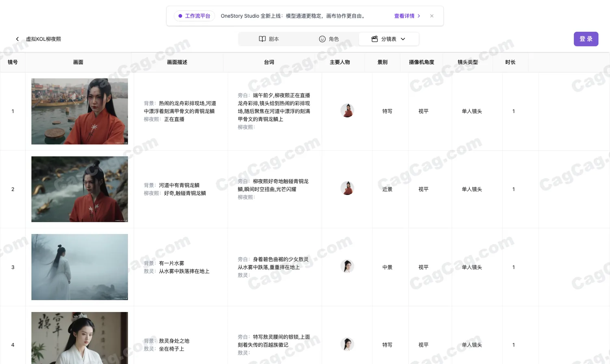The image size is (610, 364).
Task: Click the 镜头类型 column header
Action: 468,62
